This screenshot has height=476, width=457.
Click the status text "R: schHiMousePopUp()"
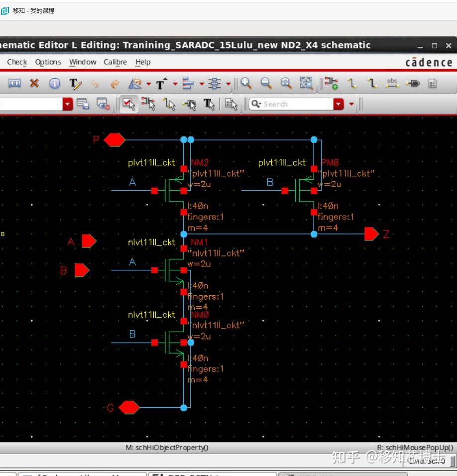(415, 448)
